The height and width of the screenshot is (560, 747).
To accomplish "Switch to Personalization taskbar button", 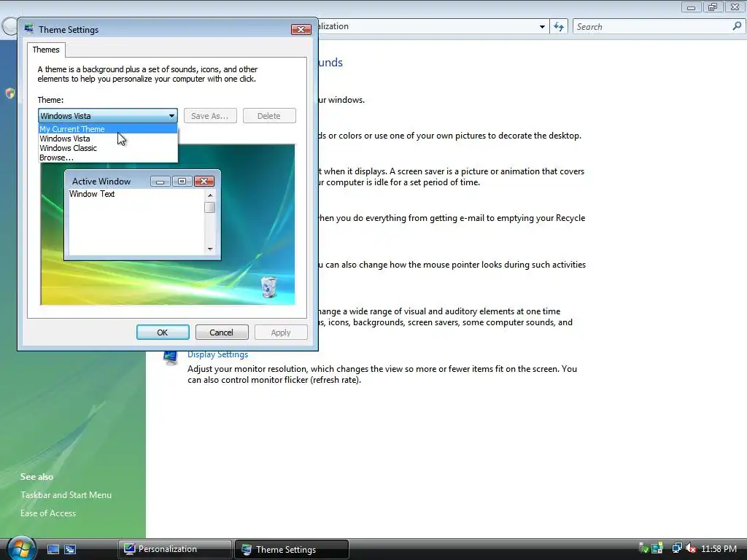I will click(175, 549).
